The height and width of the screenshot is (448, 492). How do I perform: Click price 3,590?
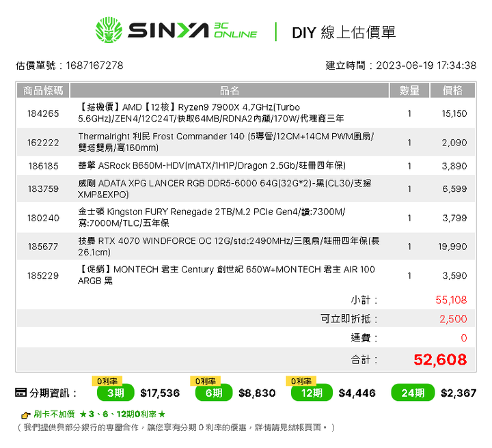point(454,276)
